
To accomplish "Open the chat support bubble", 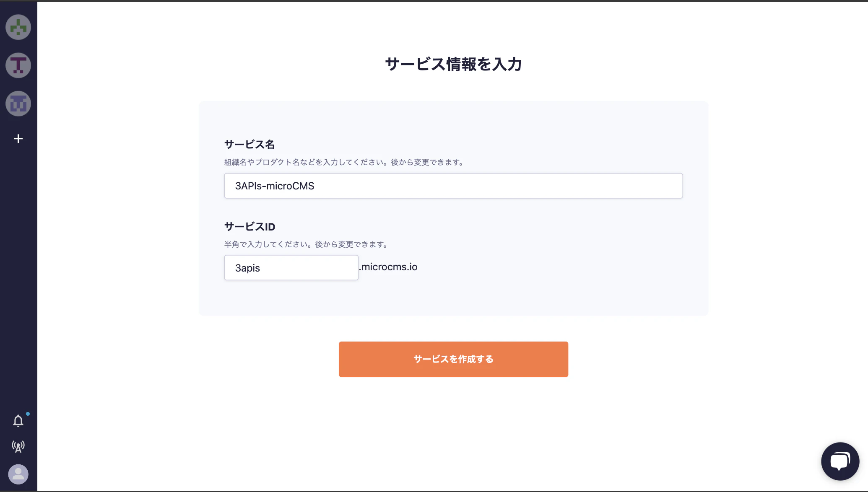I will pyautogui.click(x=840, y=461).
